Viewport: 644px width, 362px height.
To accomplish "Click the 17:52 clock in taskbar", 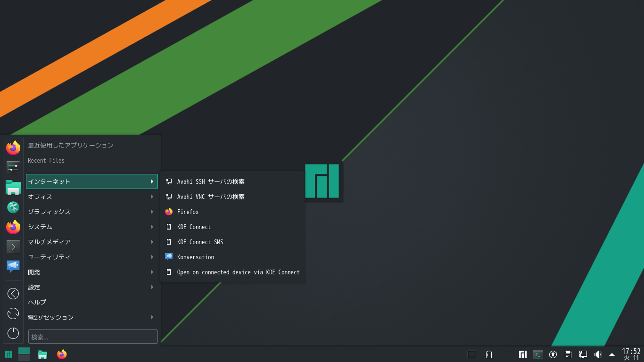I will pos(631,351).
